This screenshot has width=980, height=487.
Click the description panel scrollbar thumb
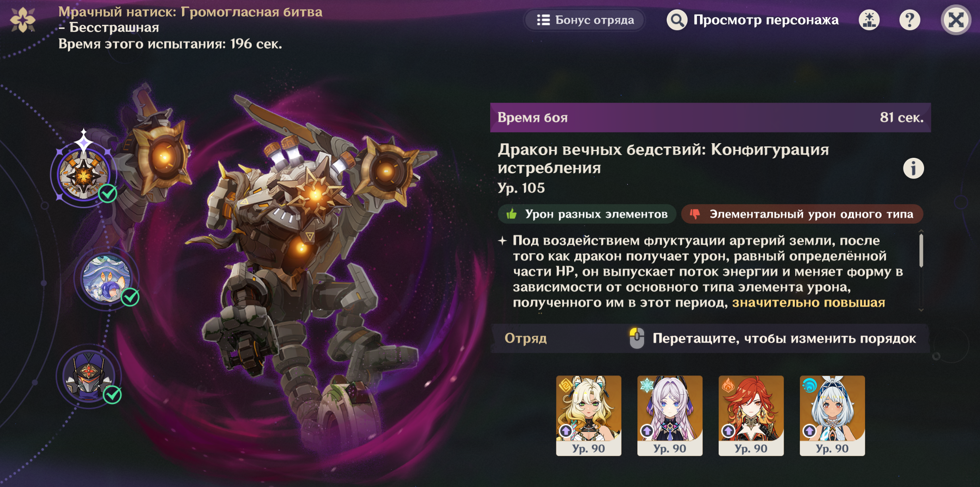pyautogui.click(x=921, y=251)
